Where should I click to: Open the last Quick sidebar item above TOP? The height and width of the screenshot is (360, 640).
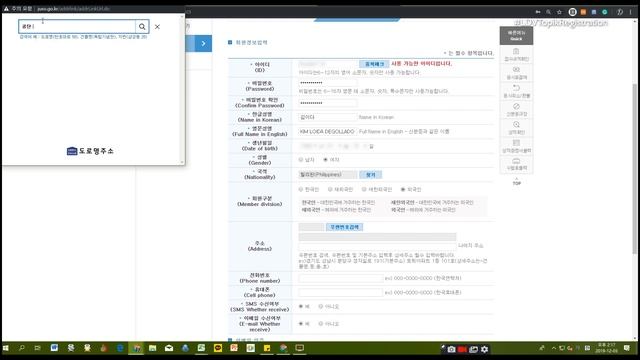(516, 164)
